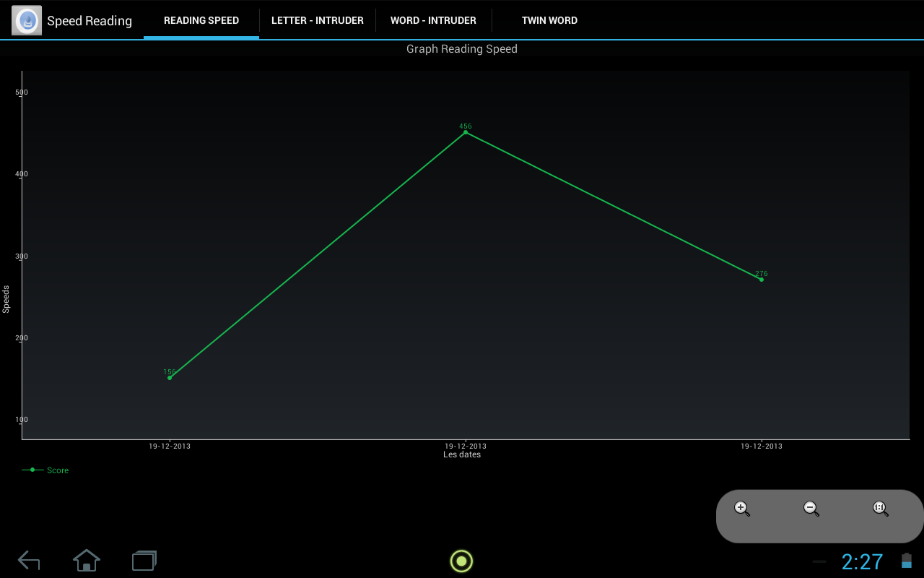The image size is (924, 578).
Task: Tap the green circle in the navigation bar
Action: 461,561
